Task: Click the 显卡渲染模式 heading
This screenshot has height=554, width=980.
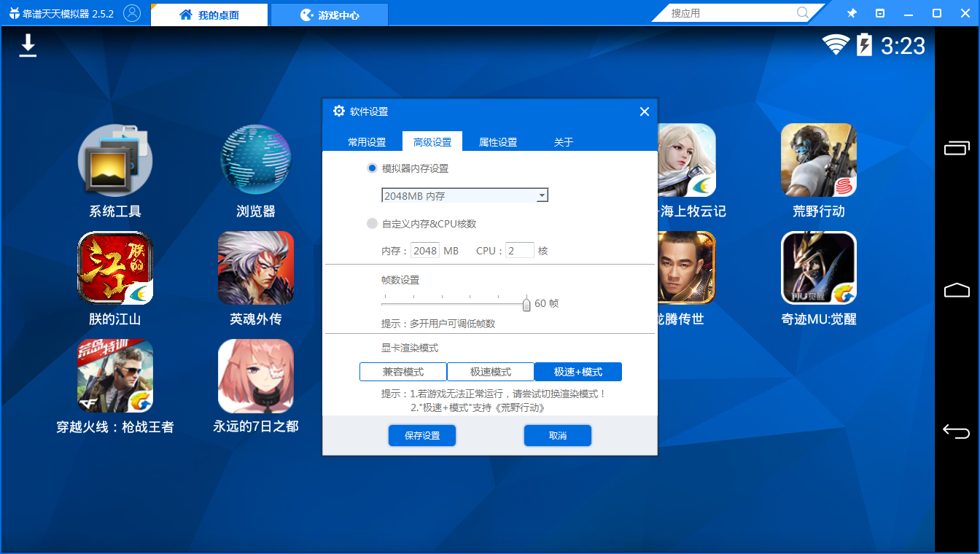Action: (410, 348)
